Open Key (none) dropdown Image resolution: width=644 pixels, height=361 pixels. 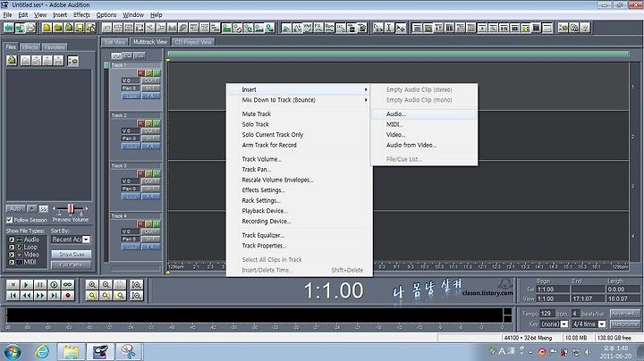click(x=564, y=324)
